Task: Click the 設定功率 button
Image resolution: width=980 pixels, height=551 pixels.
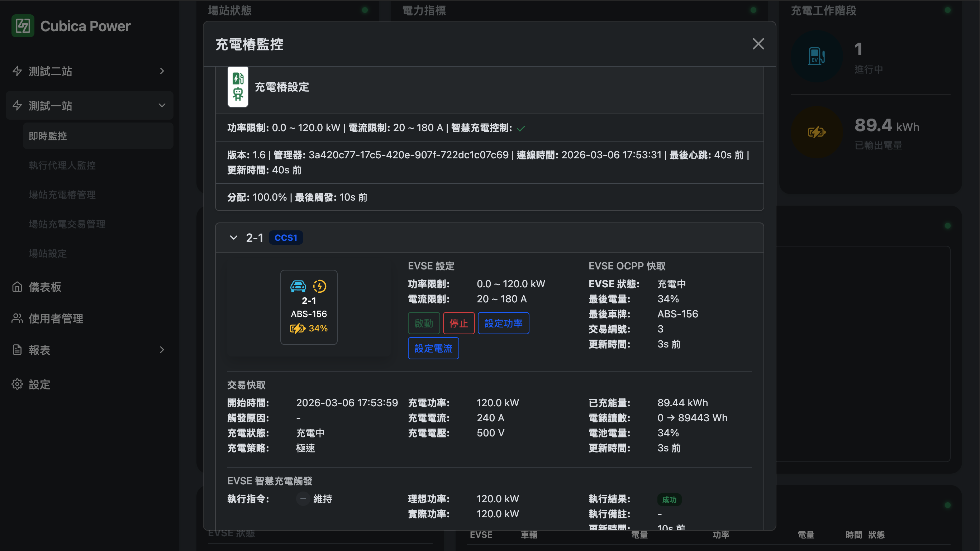Action: 503,323
